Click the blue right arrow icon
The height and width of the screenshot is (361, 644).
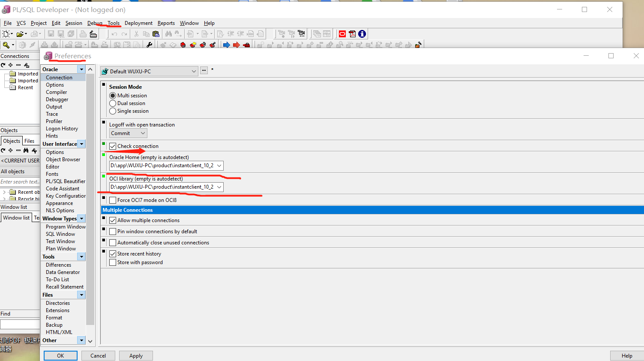coord(227,45)
